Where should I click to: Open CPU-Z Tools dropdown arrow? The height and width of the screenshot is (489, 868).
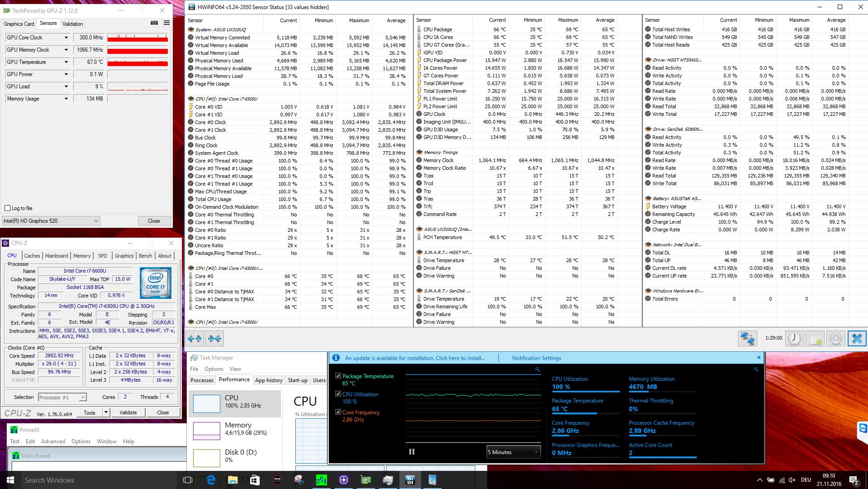(106, 412)
